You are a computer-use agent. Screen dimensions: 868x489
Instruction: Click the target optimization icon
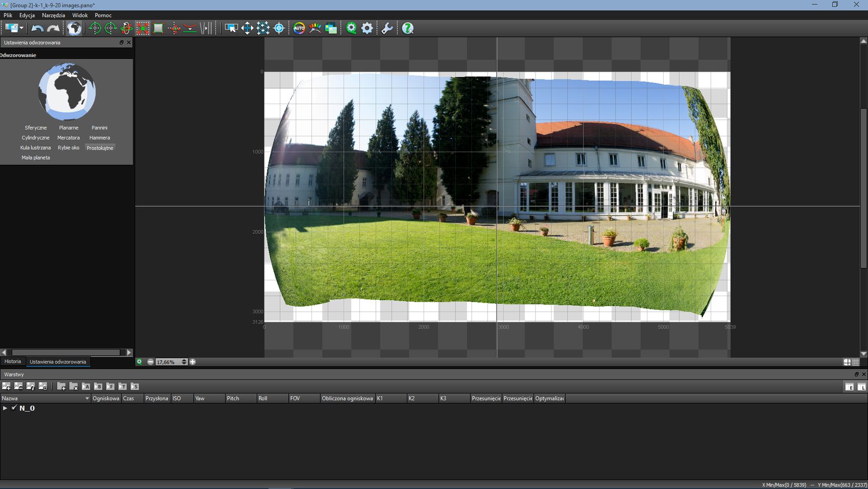(x=279, y=28)
